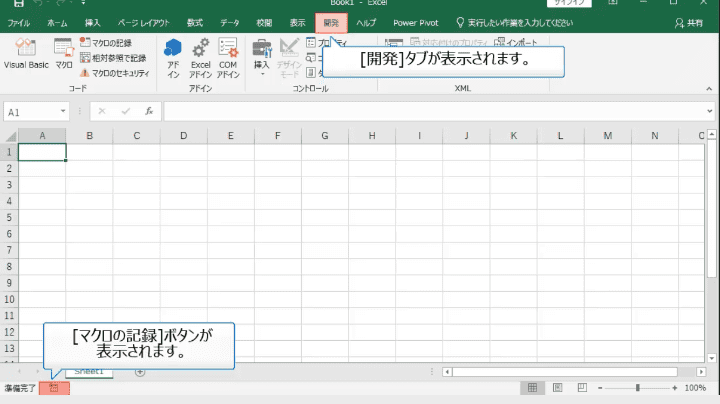The image size is (720, 404).
Task: Click the zoom in plus button
Action: point(675,388)
